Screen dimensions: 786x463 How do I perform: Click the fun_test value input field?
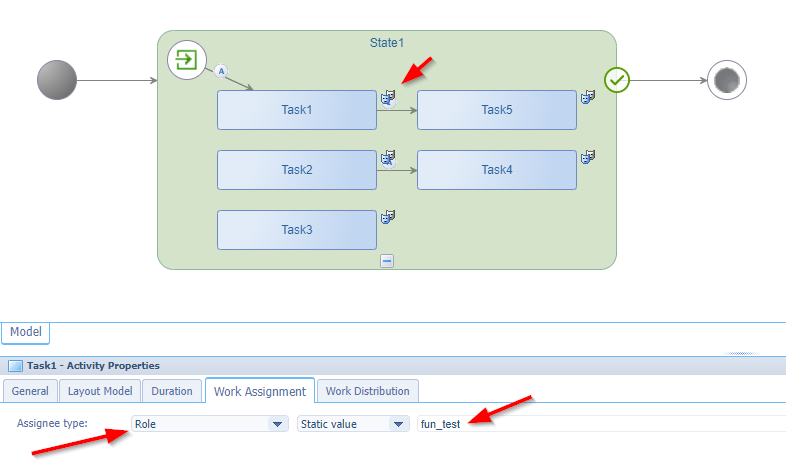600,424
